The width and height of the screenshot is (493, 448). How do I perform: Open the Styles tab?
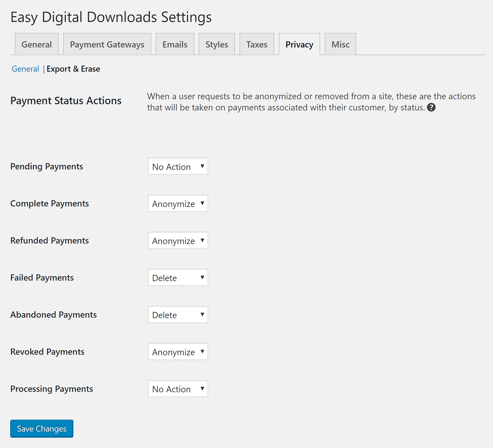pos(217,44)
